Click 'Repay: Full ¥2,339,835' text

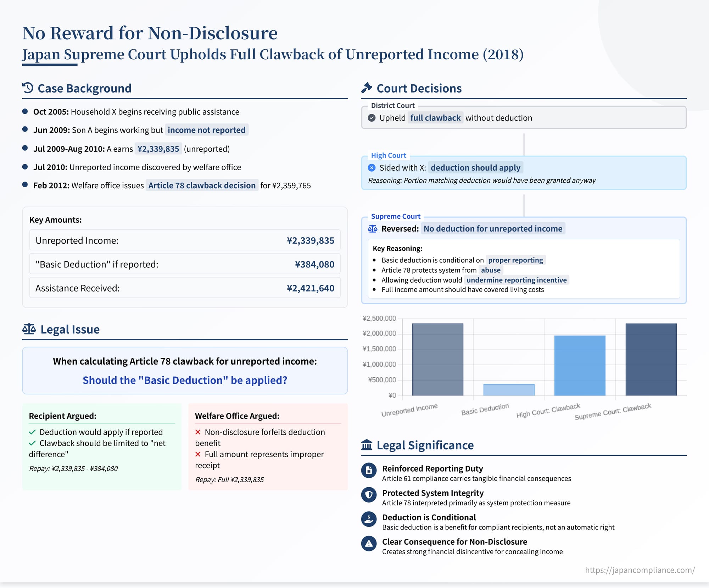click(x=229, y=479)
